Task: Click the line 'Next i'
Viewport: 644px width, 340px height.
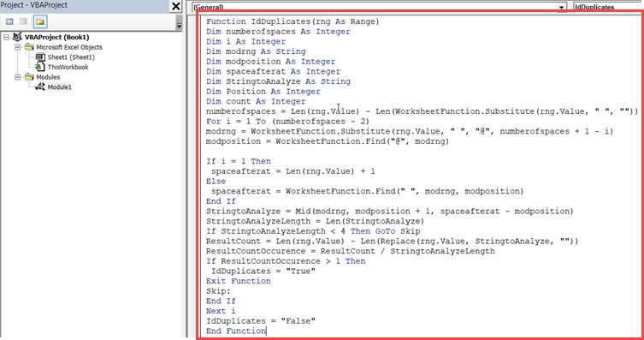Action: (221, 311)
